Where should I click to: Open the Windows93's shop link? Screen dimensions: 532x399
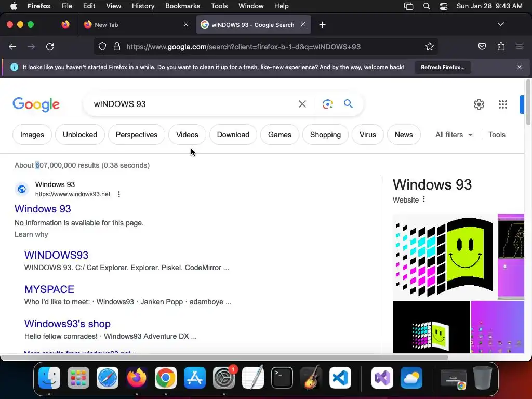[x=68, y=324]
